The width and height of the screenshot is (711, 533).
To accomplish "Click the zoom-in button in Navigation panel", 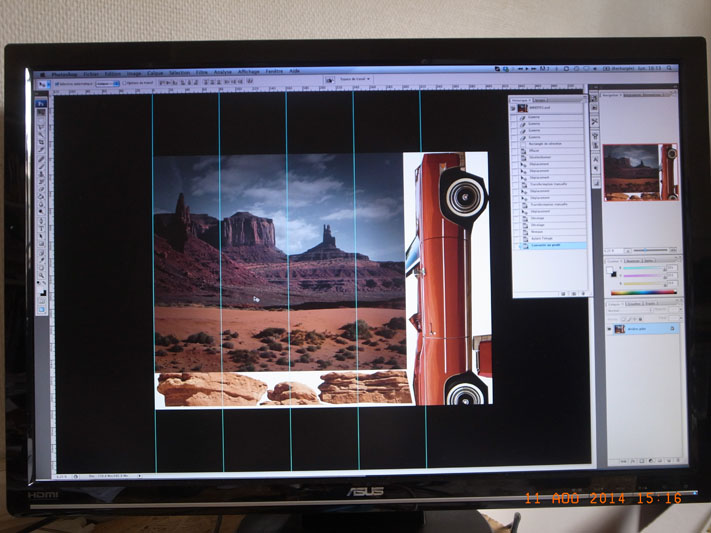I will point(673,250).
